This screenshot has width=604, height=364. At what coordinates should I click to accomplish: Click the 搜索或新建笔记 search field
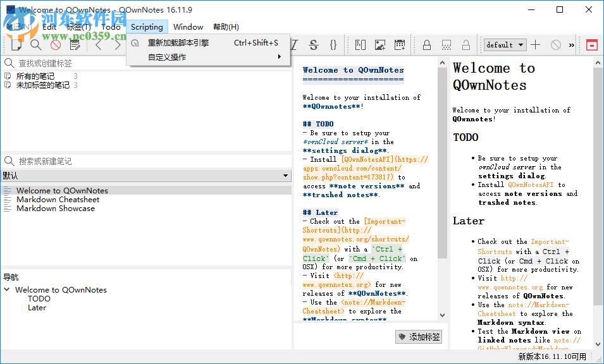pyautogui.click(x=145, y=161)
